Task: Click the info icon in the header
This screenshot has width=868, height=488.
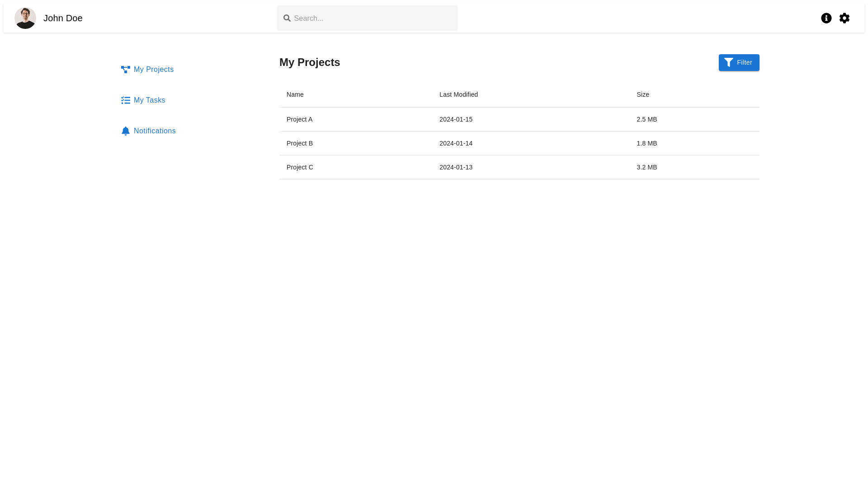Action: (x=826, y=18)
